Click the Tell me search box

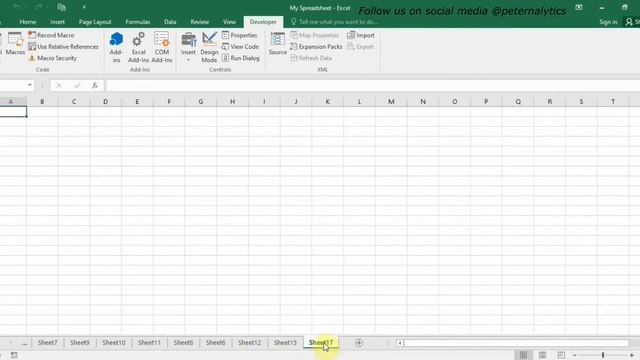pos(335,22)
